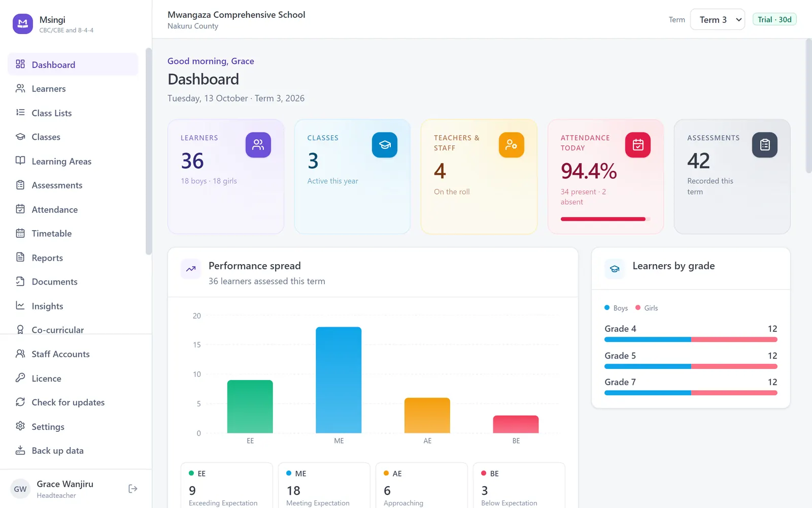Click the purple Learners card icon
The width and height of the screenshot is (812, 508).
click(x=258, y=145)
